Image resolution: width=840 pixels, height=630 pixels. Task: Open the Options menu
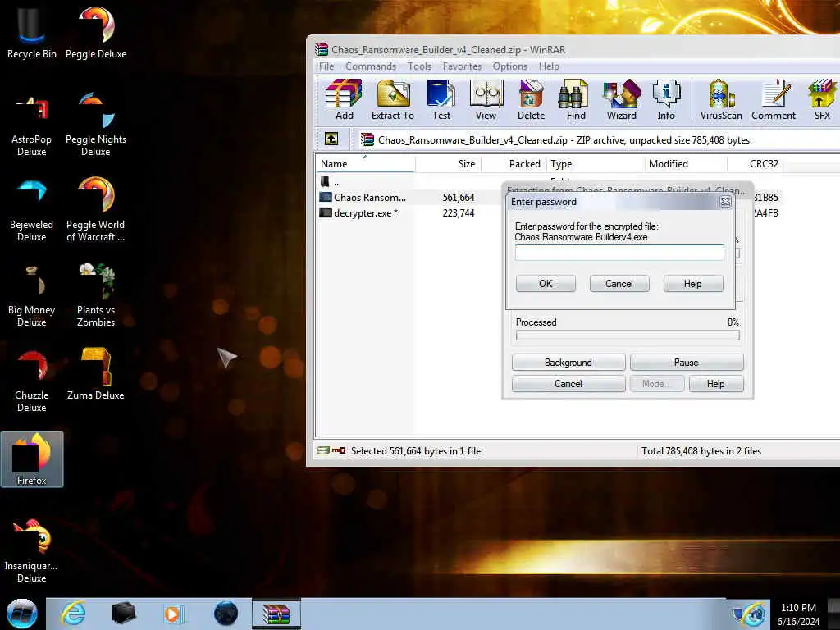(510, 66)
